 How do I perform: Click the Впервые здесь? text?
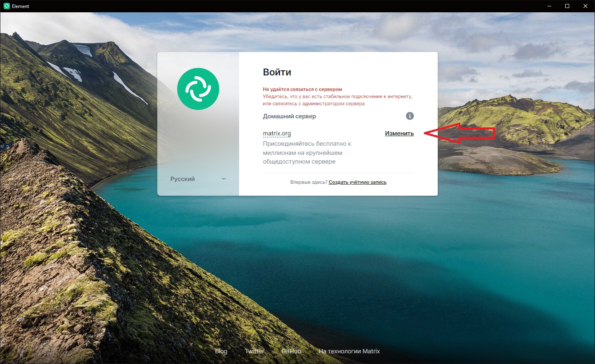pyautogui.click(x=309, y=182)
